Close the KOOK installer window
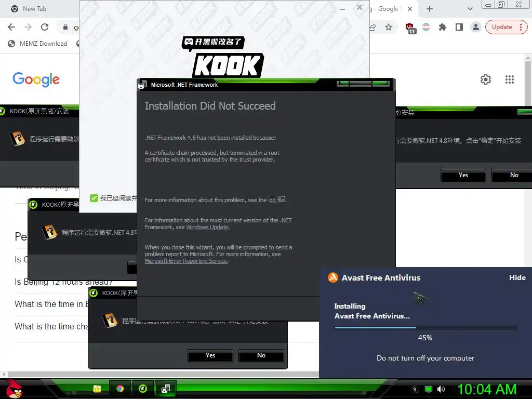532x399 pixels. click(360, 7)
